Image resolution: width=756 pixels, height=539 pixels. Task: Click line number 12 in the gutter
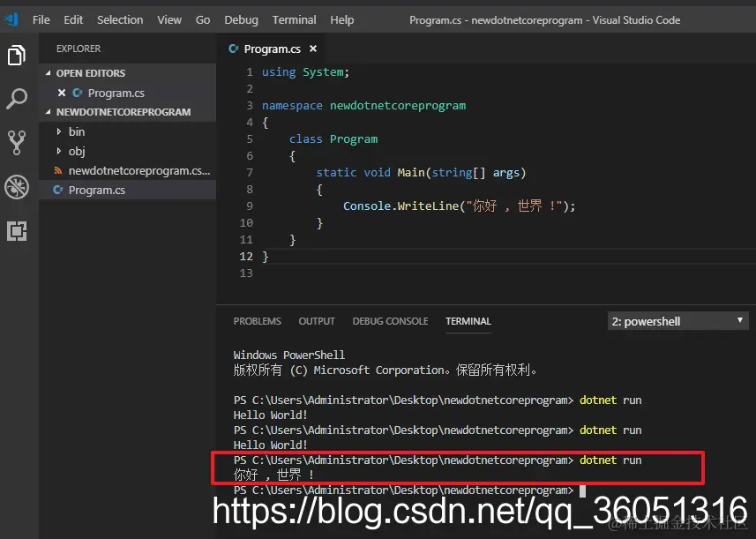click(246, 257)
